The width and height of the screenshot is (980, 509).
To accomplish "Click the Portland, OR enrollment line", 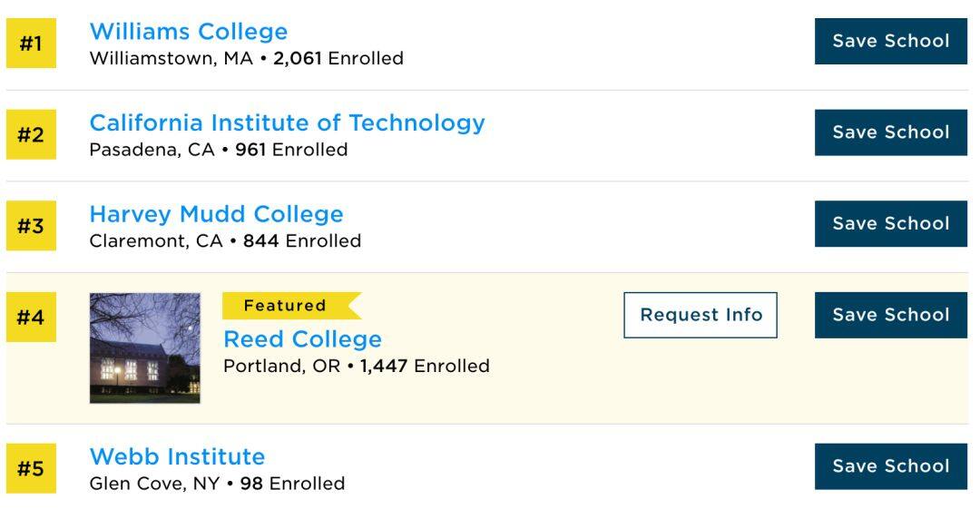I will pyautogui.click(x=357, y=366).
